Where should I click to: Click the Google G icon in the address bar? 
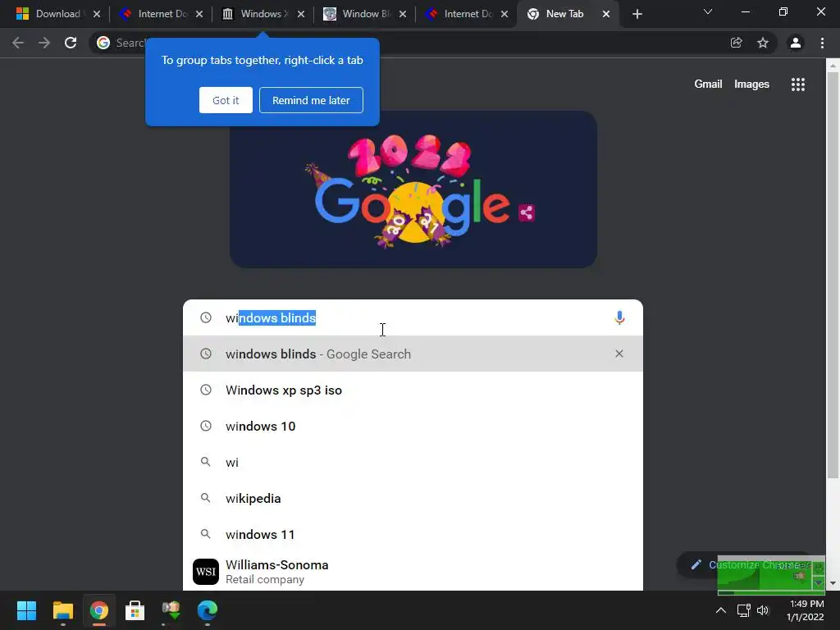pyautogui.click(x=103, y=43)
